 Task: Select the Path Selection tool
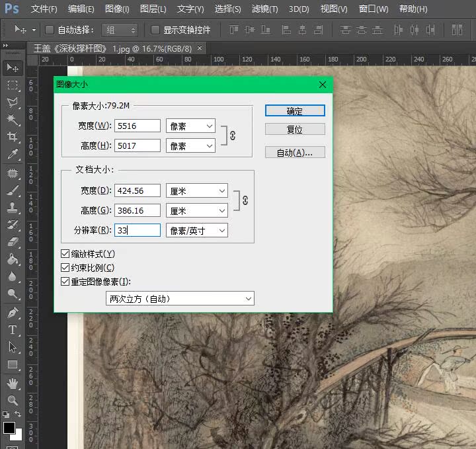(x=13, y=347)
